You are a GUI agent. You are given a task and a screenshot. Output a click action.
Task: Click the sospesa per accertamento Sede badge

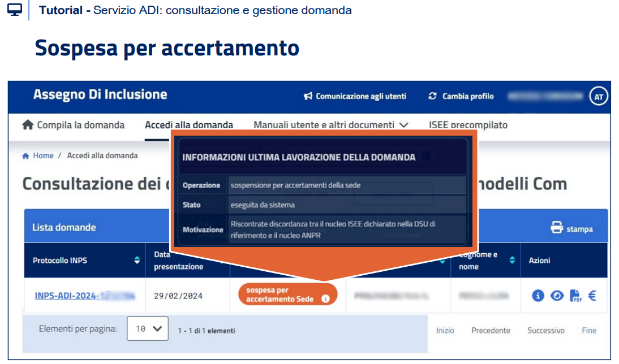(288, 294)
